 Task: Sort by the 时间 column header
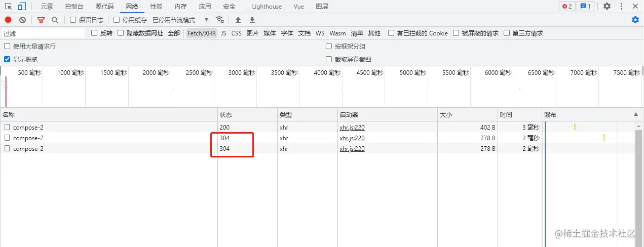point(520,115)
